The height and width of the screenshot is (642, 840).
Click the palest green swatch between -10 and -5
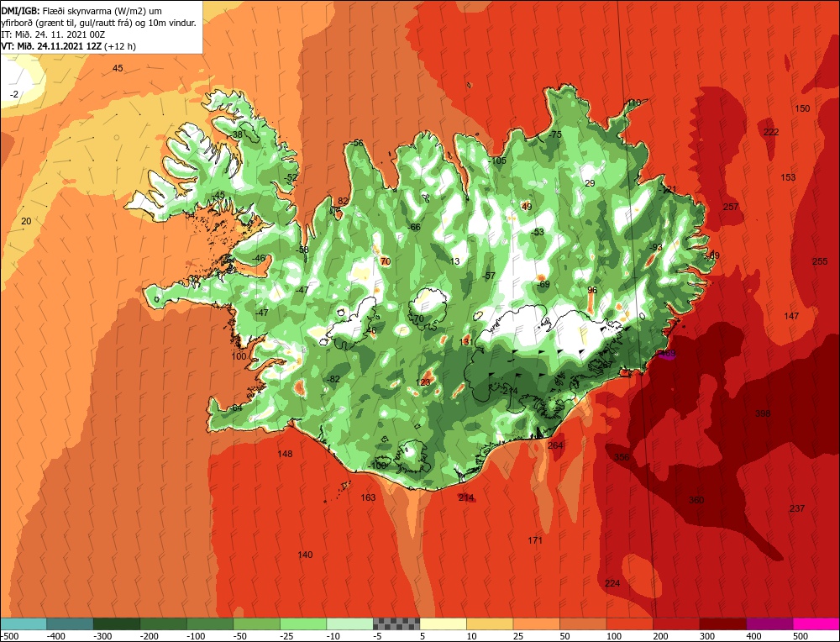pyautogui.click(x=349, y=624)
